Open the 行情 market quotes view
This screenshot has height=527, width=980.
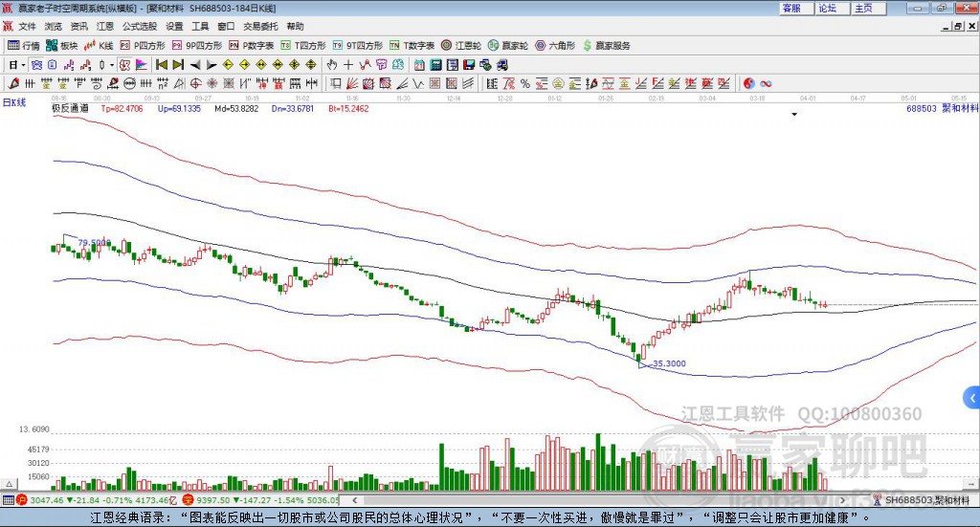coord(23,46)
